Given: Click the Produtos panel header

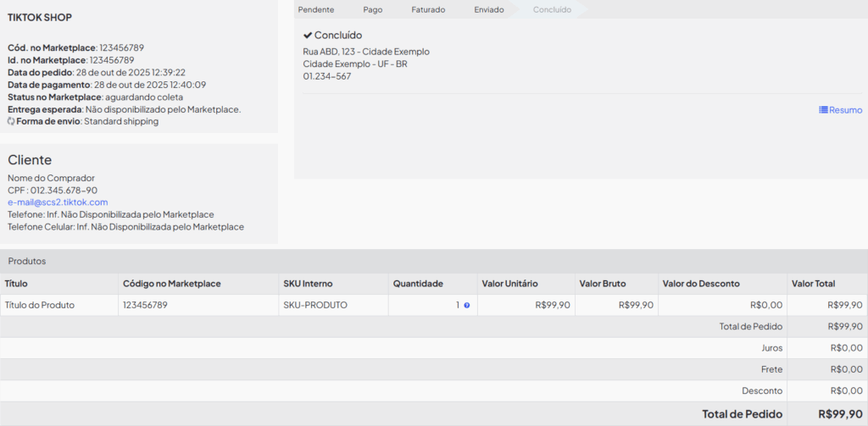Looking at the screenshot, I should click(x=27, y=261).
